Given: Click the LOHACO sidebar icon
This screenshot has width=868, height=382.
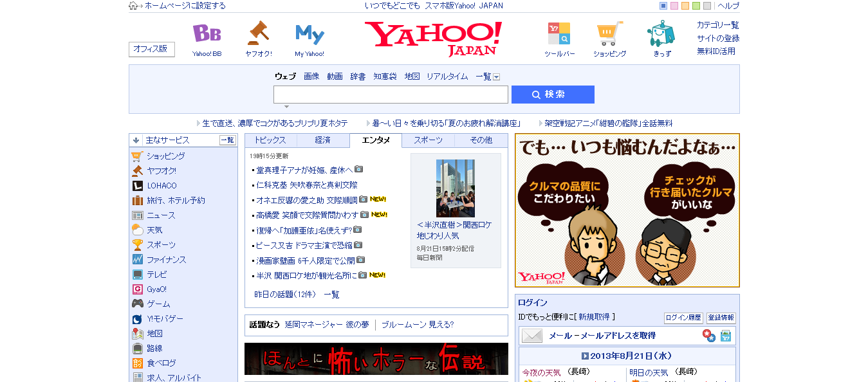Looking at the screenshot, I should click(137, 186).
